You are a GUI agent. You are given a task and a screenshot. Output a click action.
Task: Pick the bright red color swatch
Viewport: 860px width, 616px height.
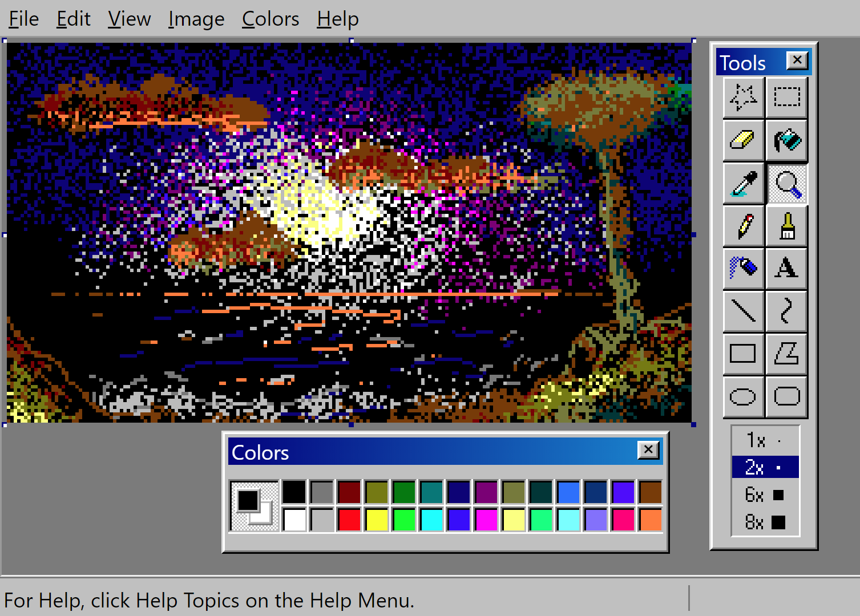[x=349, y=520]
